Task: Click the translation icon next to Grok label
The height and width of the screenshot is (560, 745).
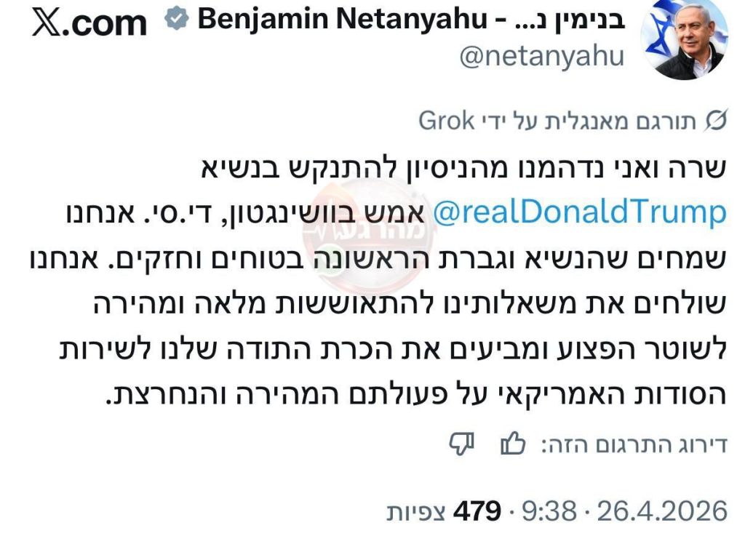Action: [717, 121]
